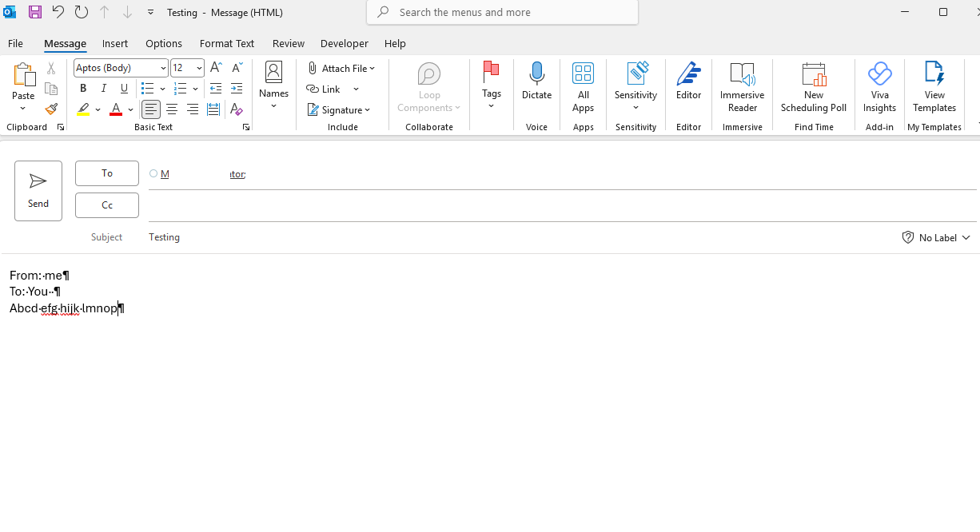Click the Format Painter brush icon
The height and width of the screenshot is (532, 980).
(x=51, y=109)
